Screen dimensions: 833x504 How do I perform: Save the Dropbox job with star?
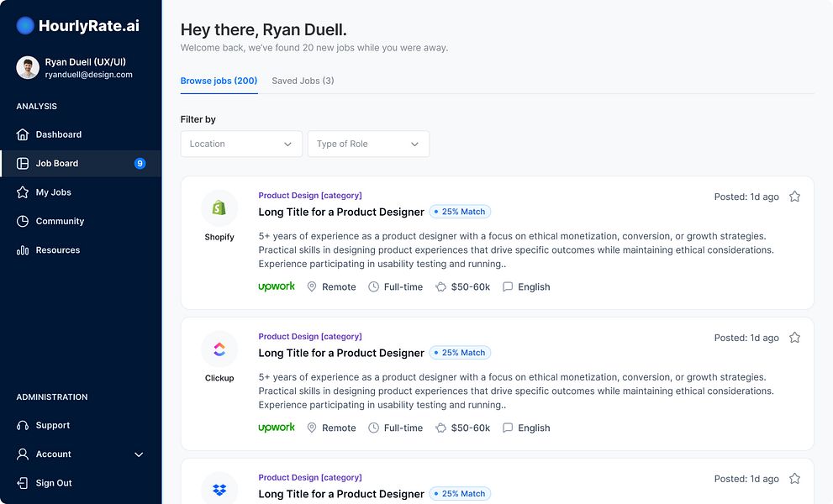coord(794,479)
